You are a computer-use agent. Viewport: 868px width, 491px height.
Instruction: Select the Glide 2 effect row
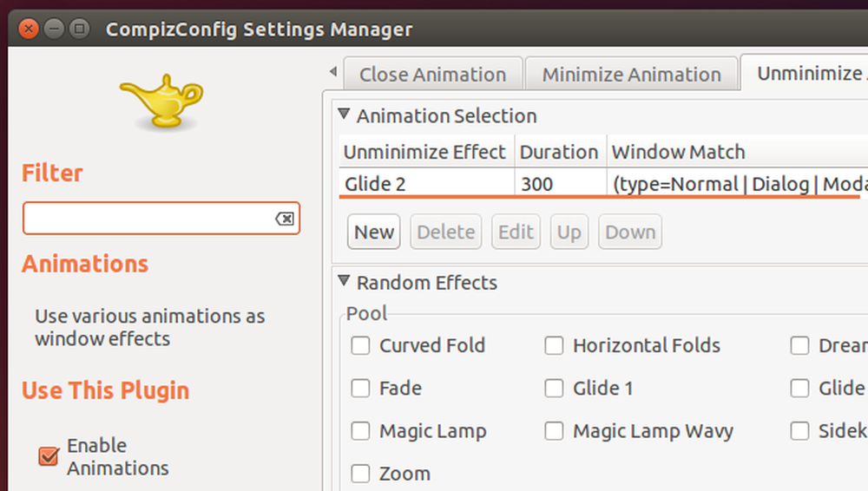click(x=603, y=183)
